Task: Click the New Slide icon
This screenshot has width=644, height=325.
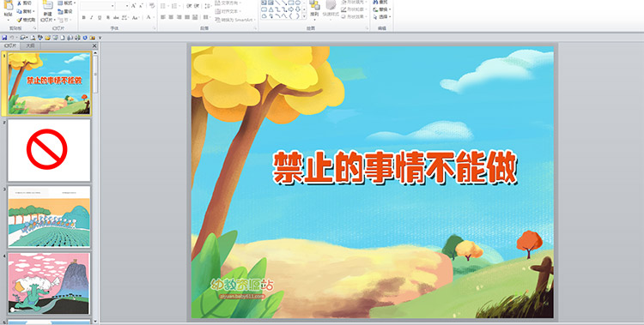Action: pos(47,5)
